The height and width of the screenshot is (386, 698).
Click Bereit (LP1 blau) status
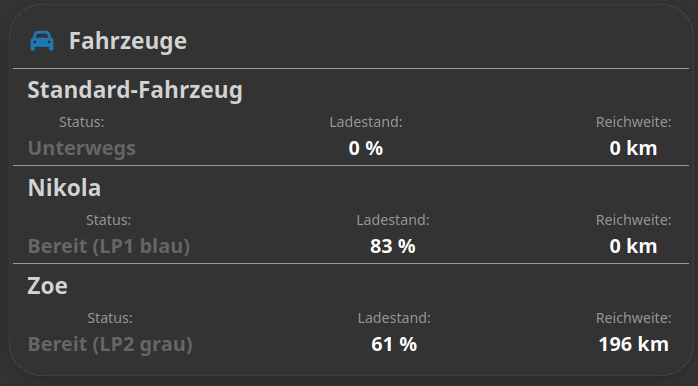[x=109, y=247]
